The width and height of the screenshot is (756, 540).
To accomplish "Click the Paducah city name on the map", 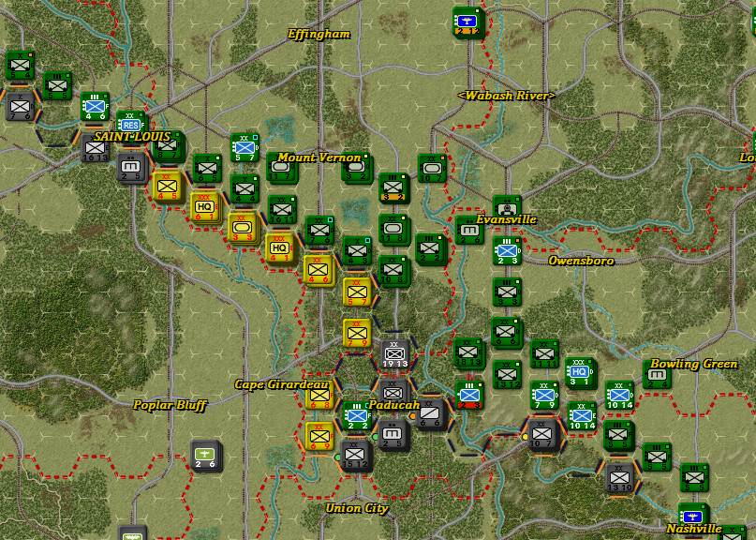I will (x=395, y=403).
